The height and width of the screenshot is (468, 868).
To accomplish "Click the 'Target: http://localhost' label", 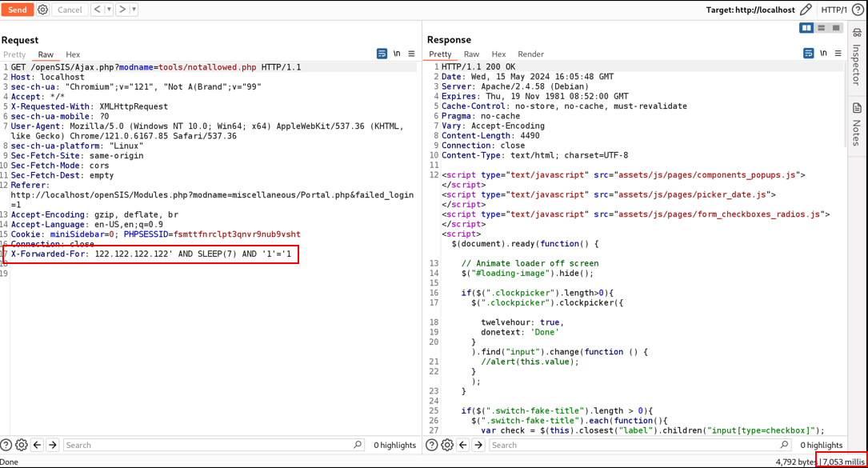I will point(750,10).
